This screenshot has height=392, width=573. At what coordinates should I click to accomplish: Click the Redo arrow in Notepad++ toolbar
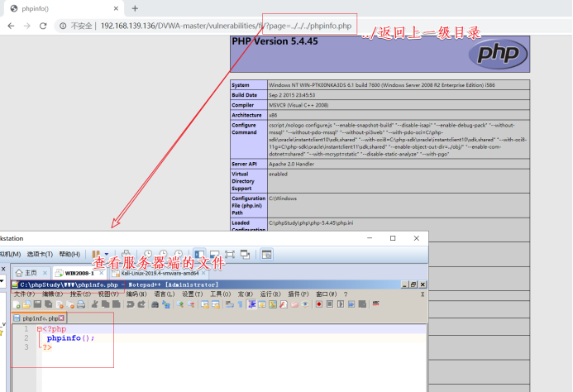pos(141,304)
